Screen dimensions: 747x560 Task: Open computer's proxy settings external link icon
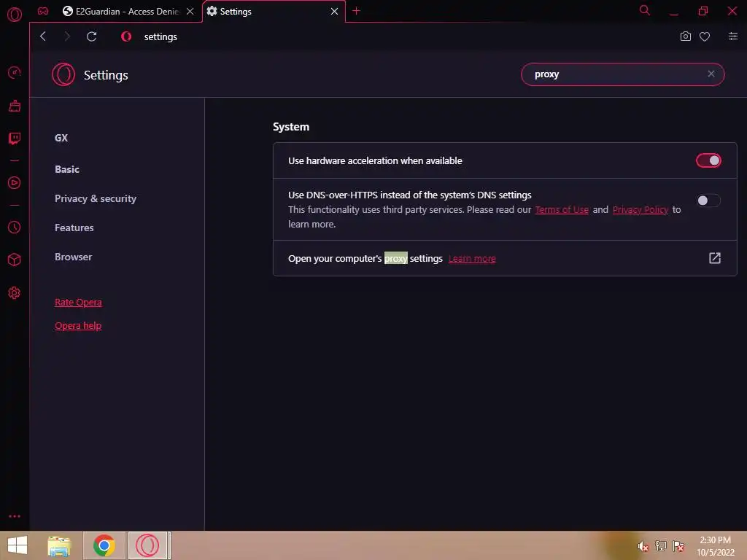pyautogui.click(x=715, y=258)
